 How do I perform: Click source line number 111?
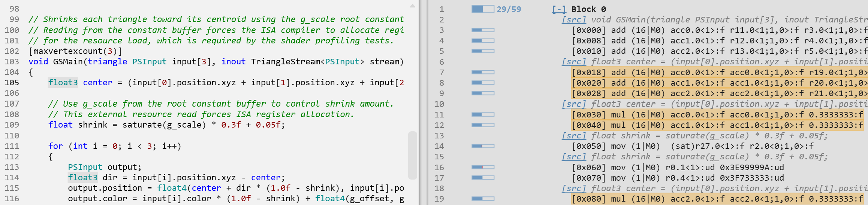point(12,146)
